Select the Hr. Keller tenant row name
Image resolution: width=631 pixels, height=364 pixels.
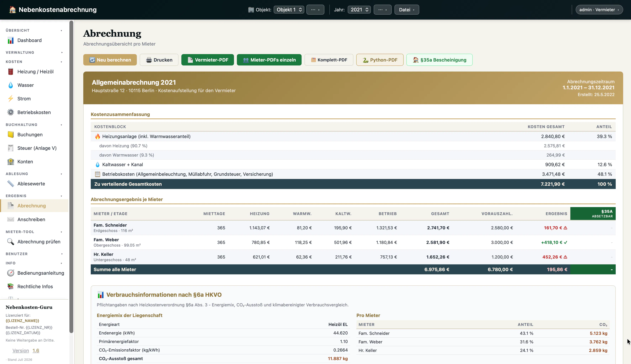pos(103,254)
